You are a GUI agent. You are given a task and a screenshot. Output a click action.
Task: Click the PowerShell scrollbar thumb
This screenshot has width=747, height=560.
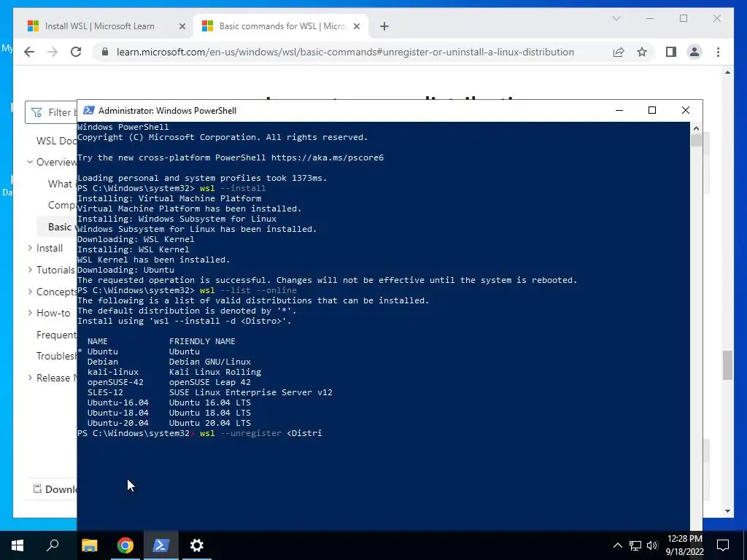click(696, 141)
